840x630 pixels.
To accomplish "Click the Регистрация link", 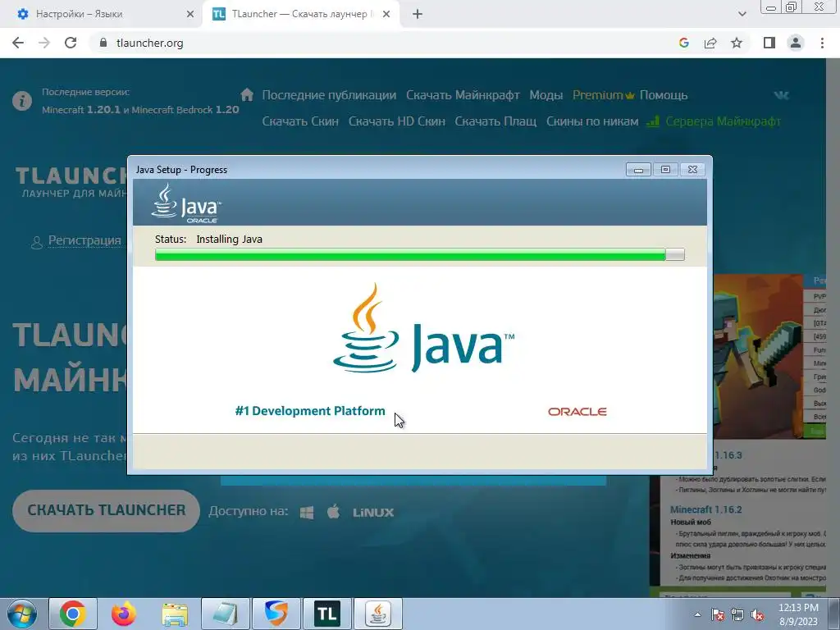I will pos(84,240).
